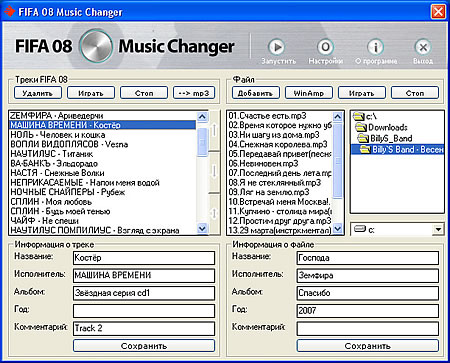The height and width of the screenshot is (363, 450).
Task: Select file 12.Простим друг друга.mp3
Action: point(280,221)
